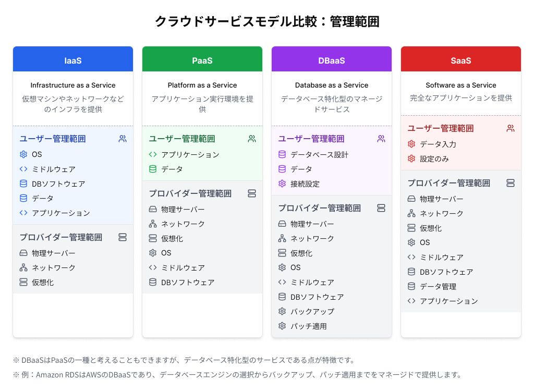Click the purple gear icon next to 接続設定
The width and height of the screenshot is (534, 392).
(282, 183)
